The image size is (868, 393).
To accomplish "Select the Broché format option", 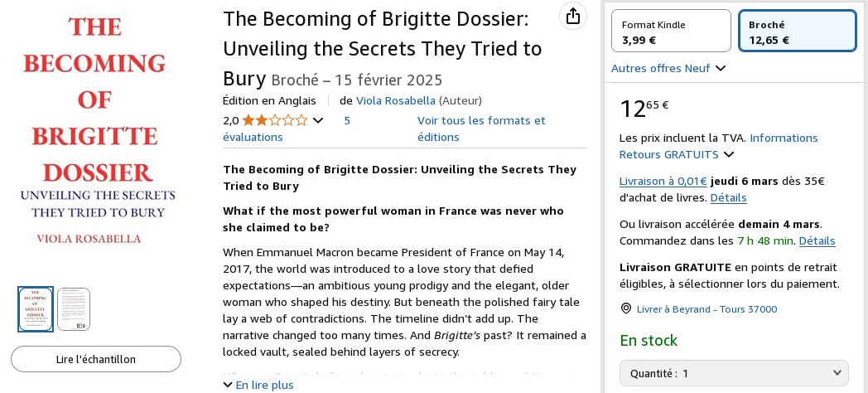I will 798,32.
